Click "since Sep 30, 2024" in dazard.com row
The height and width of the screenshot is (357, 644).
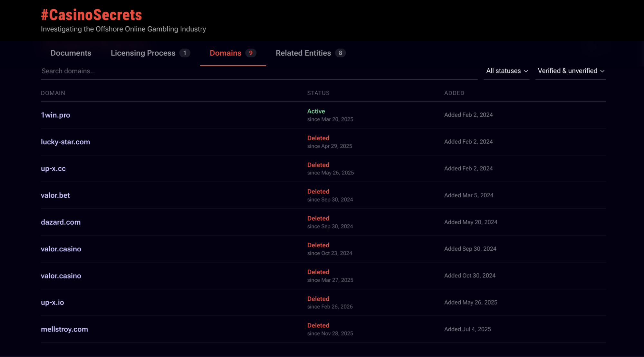[x=330, y=226]
